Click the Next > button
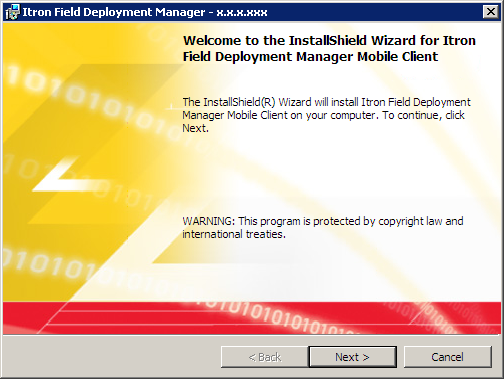The image size is (504, 379). tap(353, 357)
